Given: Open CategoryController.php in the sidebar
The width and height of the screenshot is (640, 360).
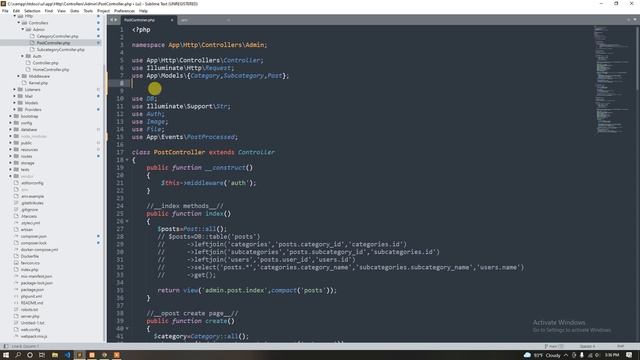Looking at the screenshot, I should 57,36.
